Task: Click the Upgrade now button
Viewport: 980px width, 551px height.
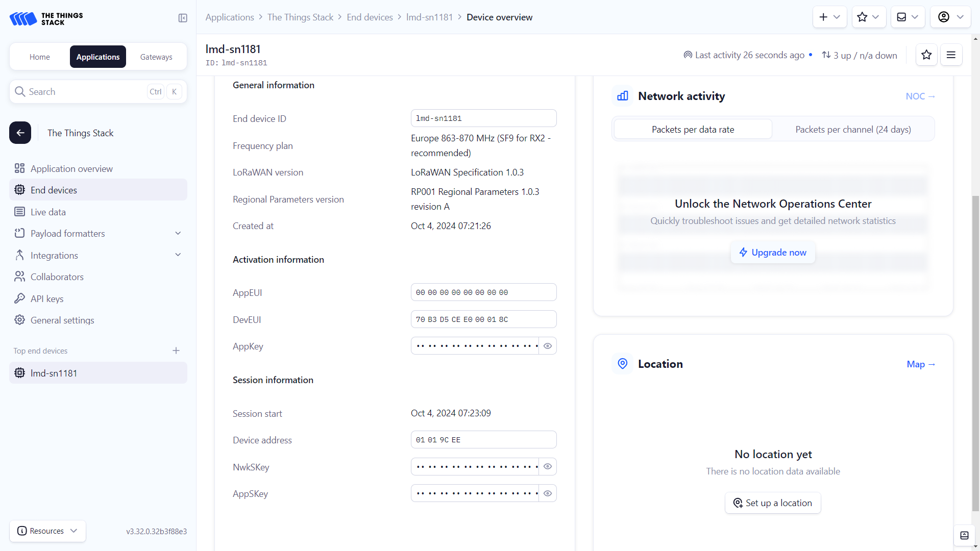Action: pyautogui.click(x=773, y=252)
